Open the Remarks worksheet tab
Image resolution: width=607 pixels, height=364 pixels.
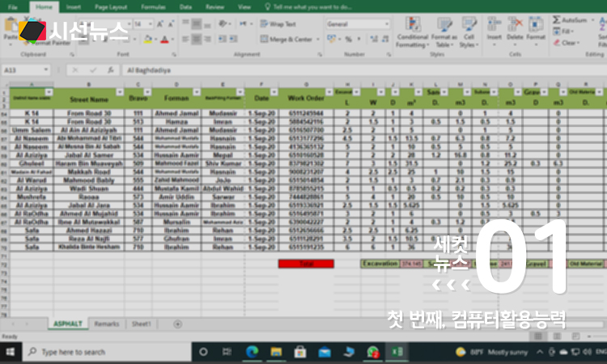[107, 324]
